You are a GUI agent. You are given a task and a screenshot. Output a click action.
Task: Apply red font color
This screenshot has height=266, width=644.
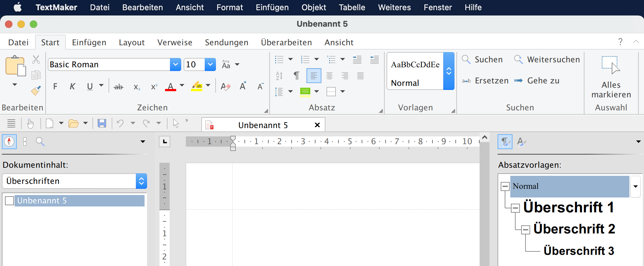coord(171,86)
